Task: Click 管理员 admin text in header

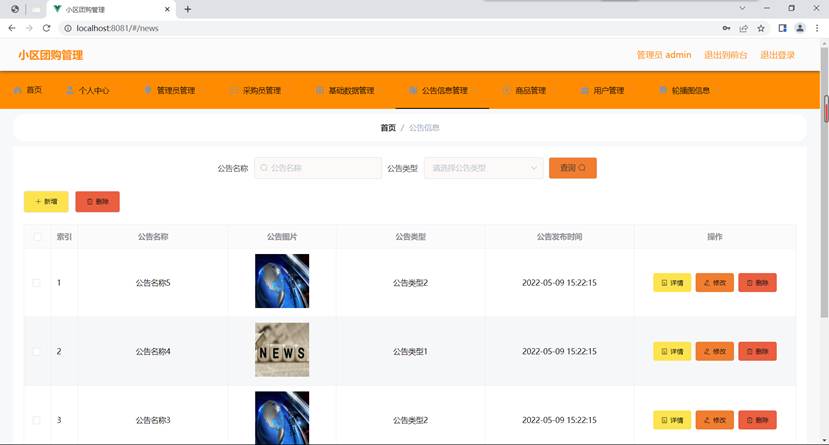Action: coord(664,55)
